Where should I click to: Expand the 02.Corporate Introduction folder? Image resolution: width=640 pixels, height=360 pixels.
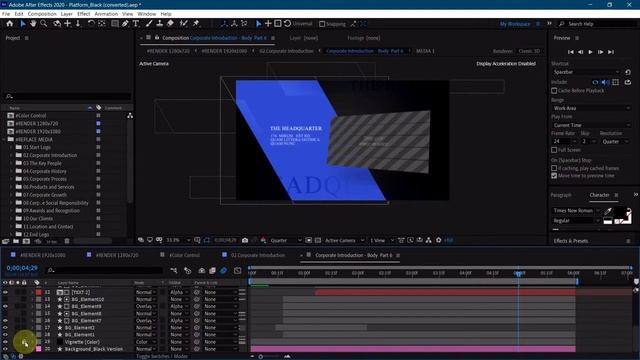click(11, 156)
